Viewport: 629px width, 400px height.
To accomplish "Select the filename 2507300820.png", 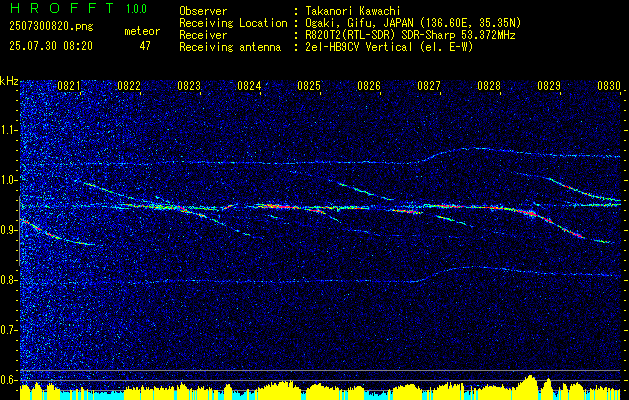I will 51,27.
